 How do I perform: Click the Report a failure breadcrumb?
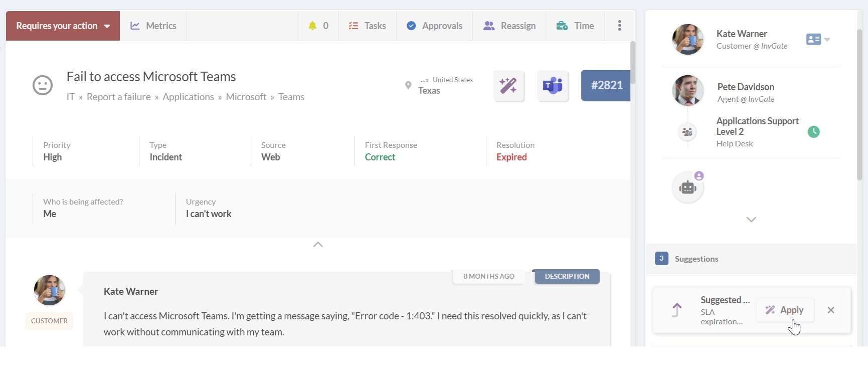119,97
